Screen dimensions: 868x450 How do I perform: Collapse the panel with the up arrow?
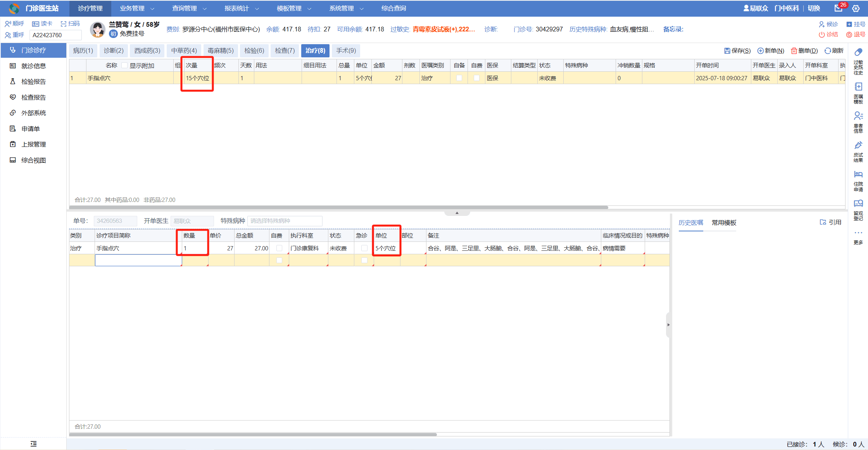coord(457,213)
